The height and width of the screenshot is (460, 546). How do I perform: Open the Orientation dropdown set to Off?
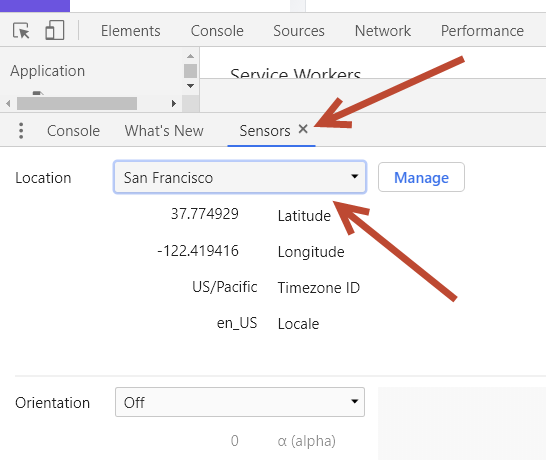(240, 402)
